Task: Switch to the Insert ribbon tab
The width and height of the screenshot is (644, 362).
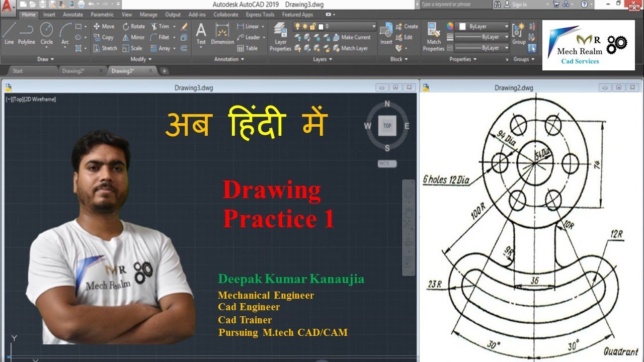Action: tap(49, 15)
